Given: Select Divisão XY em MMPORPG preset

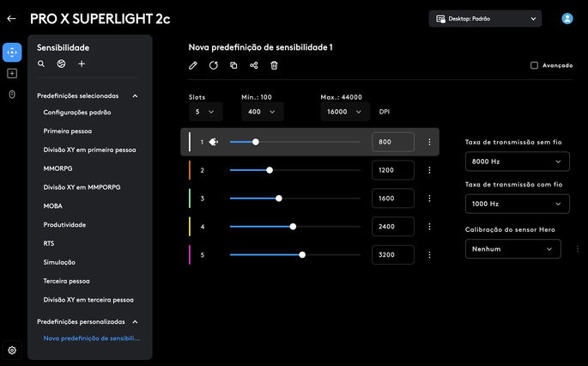Looking at the screenshot, I should point(82,187).
